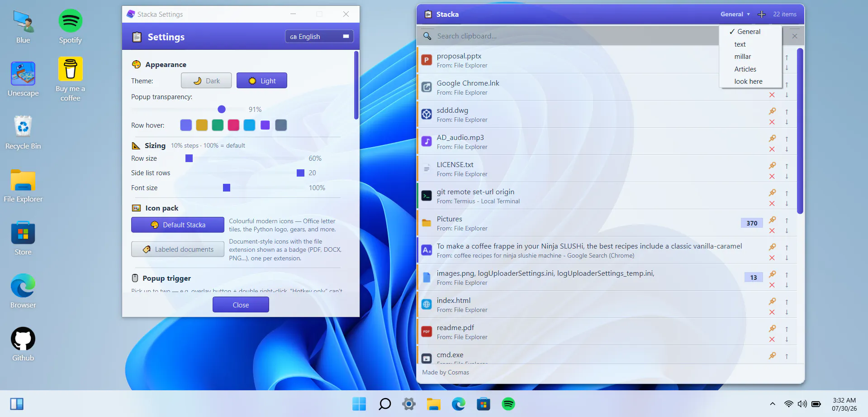The height and width of the screenshot is (417, 868).
Task: Delete the LICENSE.txt entry
Action: point(772,177)
